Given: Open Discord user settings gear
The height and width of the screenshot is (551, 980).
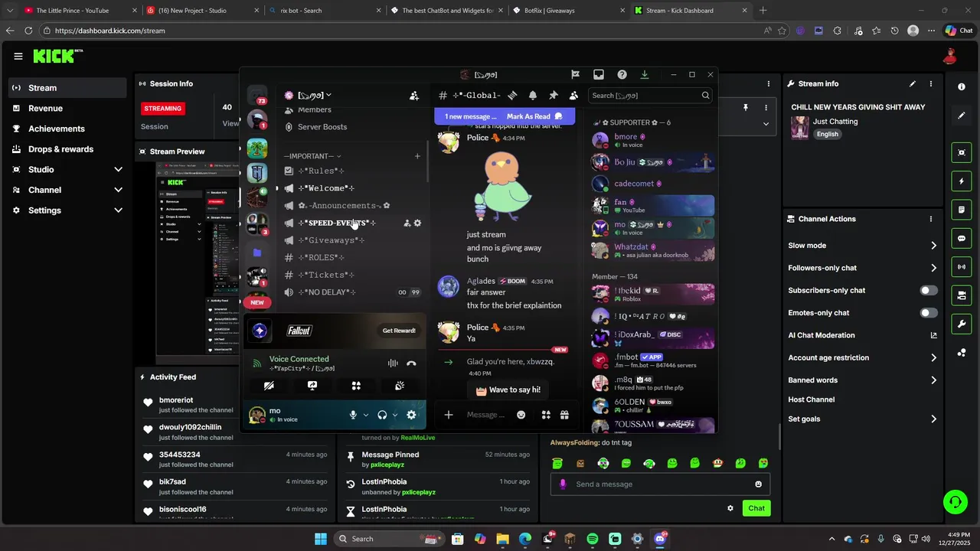Looking at the screenshot, I should (x=411, y=415).
